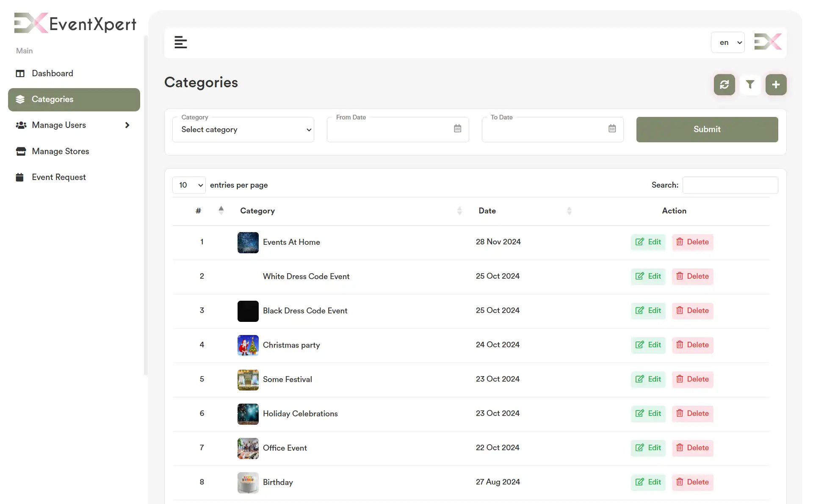The width and height of the screenshot is (813, 504).
Task: Open the From Date calendar icon
Action: (x=457, y=129)
